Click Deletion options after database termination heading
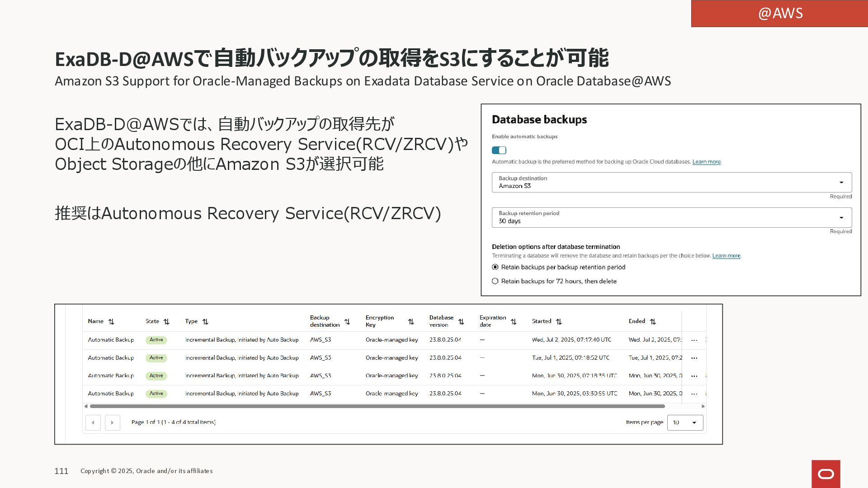The width and height of the screenshot is (868, 488). [x=556, y=247]
